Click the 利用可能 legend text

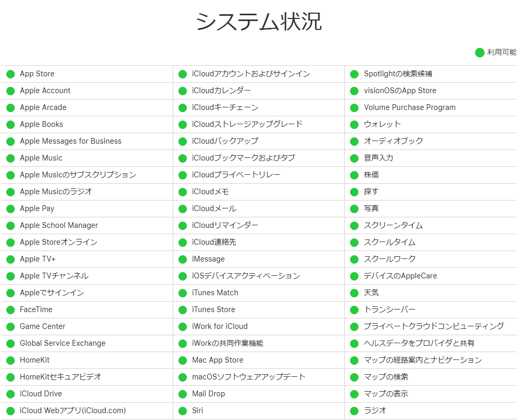[x=501, y=53]
